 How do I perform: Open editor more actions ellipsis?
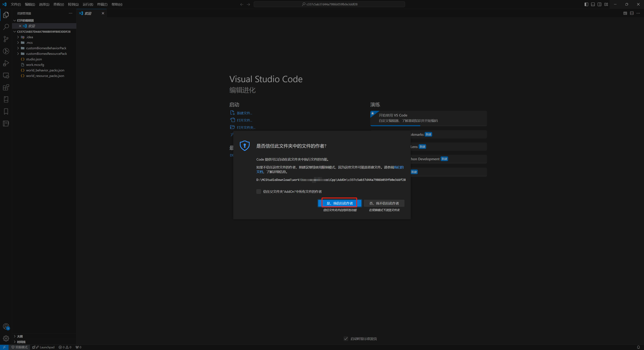638,13
